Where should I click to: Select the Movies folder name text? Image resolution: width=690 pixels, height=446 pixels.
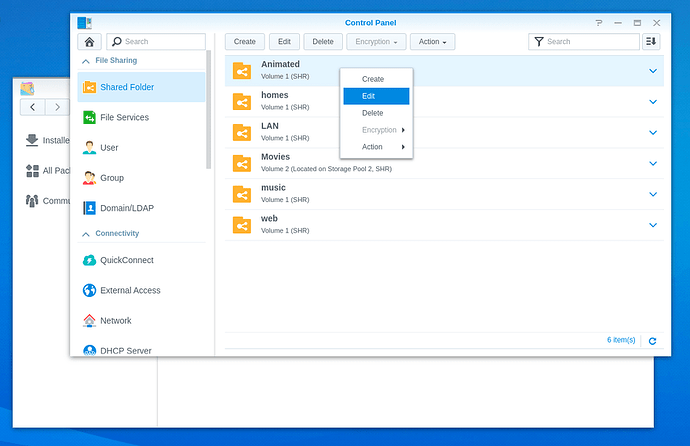point(275,157)
